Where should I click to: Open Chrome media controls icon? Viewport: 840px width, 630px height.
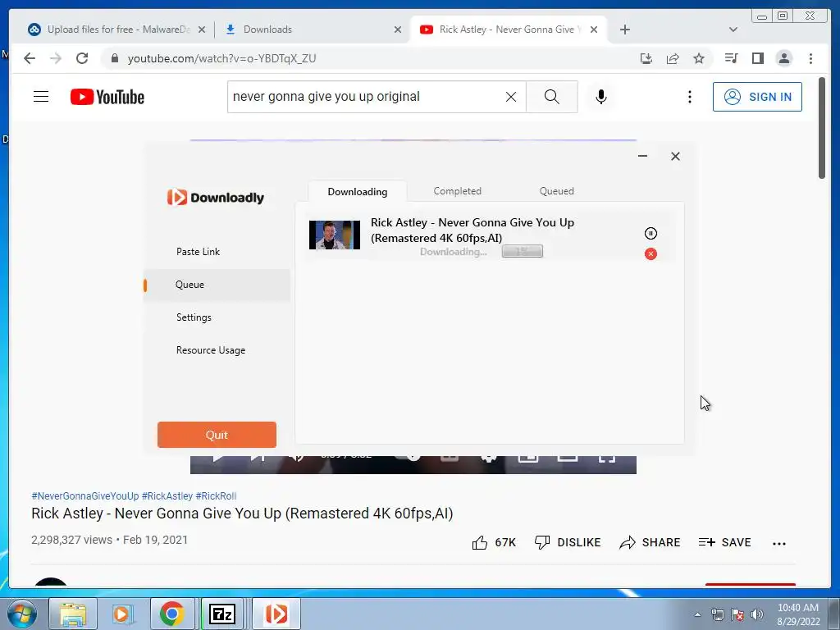pos(731,58)
